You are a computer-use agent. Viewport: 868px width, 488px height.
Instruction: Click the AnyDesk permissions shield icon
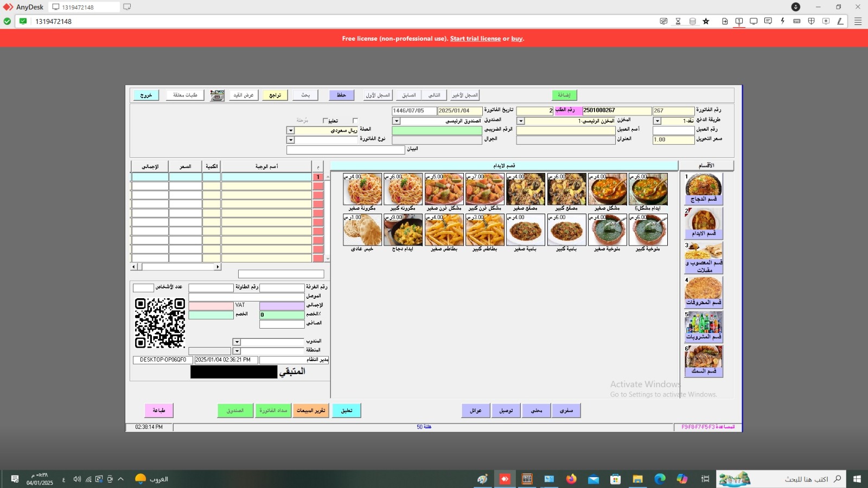(x=811, y=21)
